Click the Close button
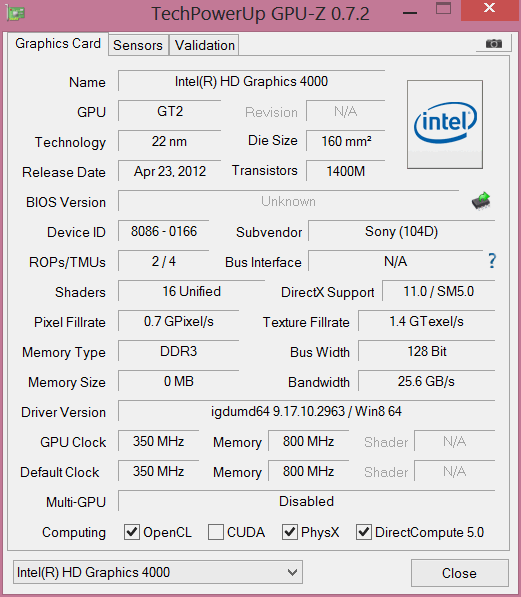The width and height of the screenshot is (521, 597). tap(460, 573)
